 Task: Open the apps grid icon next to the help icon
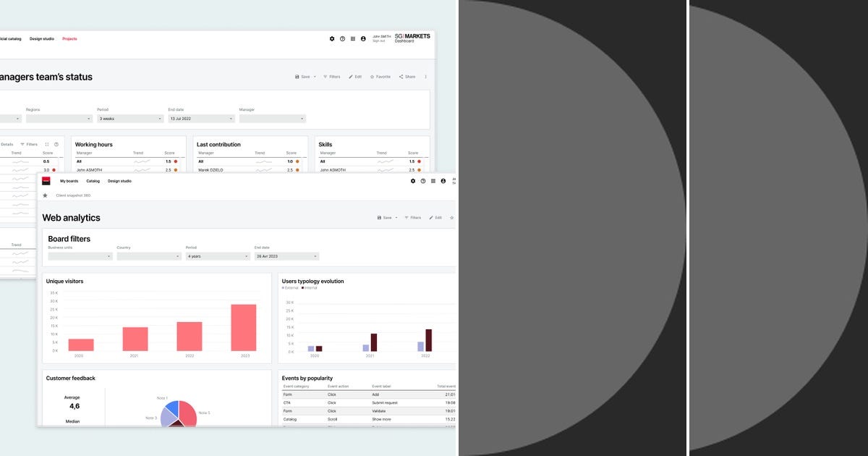[x=352, y=39]
